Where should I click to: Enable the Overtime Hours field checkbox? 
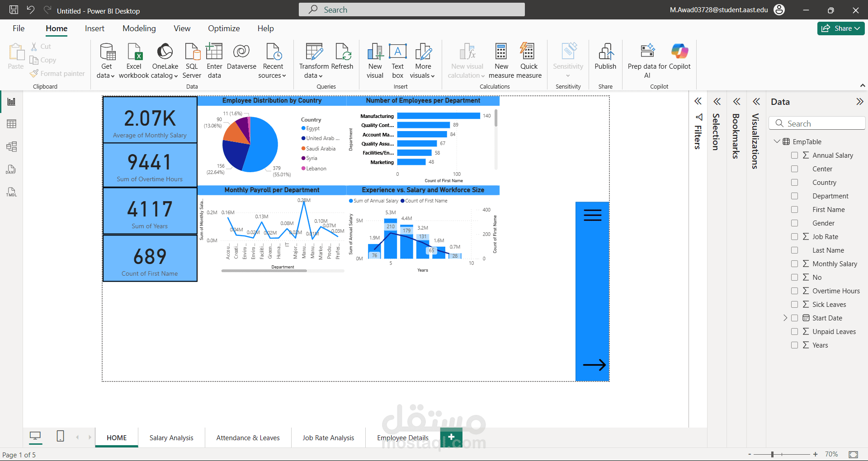(x=794, y=291)
